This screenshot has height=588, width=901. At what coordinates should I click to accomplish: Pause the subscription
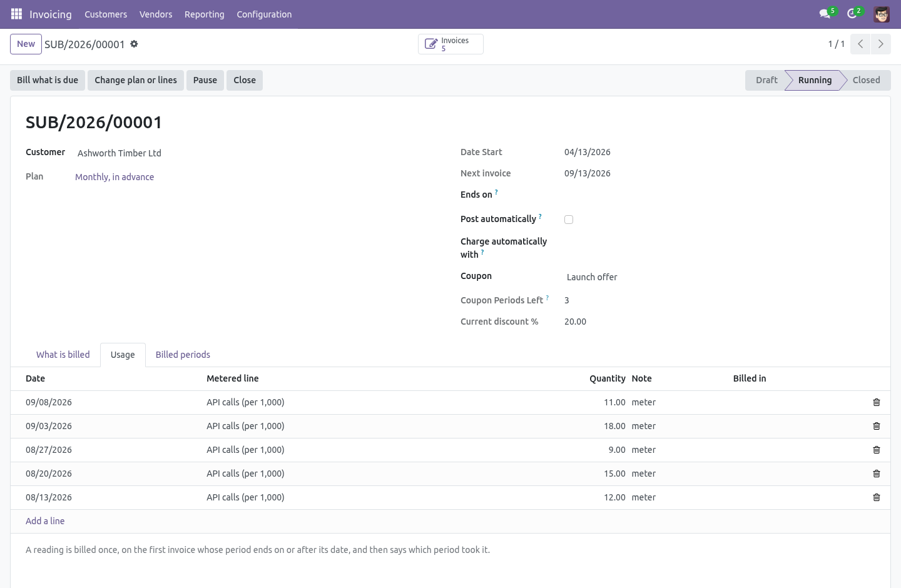205,80
